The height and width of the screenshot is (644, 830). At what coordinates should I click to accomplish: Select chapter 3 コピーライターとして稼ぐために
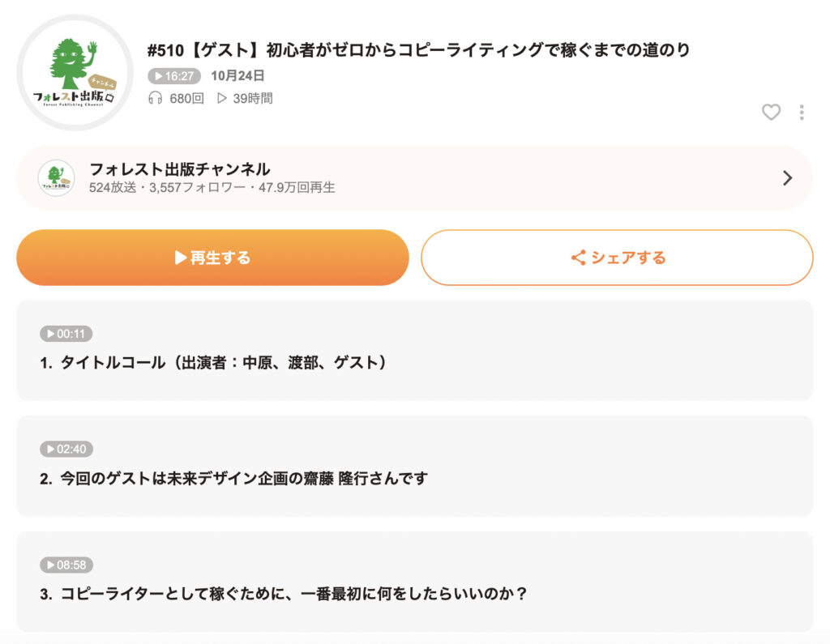[x=414, y=582]
